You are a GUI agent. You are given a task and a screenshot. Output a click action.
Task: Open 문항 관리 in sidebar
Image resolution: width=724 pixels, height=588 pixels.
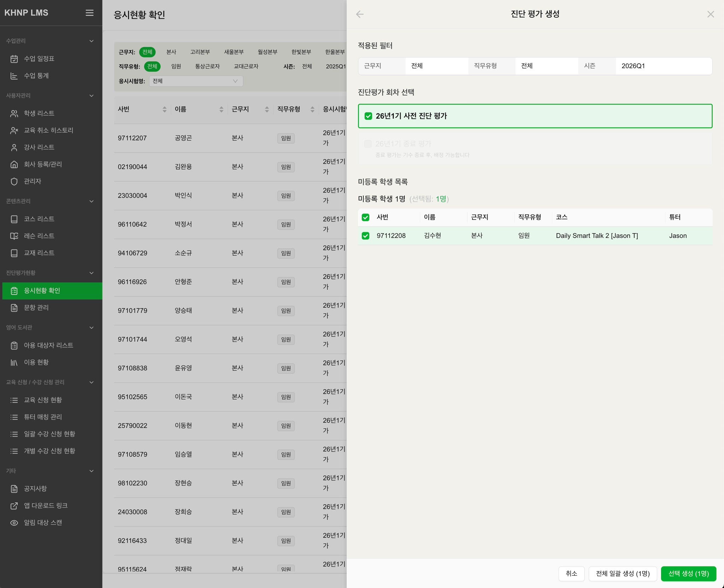pyautogui.click(x=36, y=308)
